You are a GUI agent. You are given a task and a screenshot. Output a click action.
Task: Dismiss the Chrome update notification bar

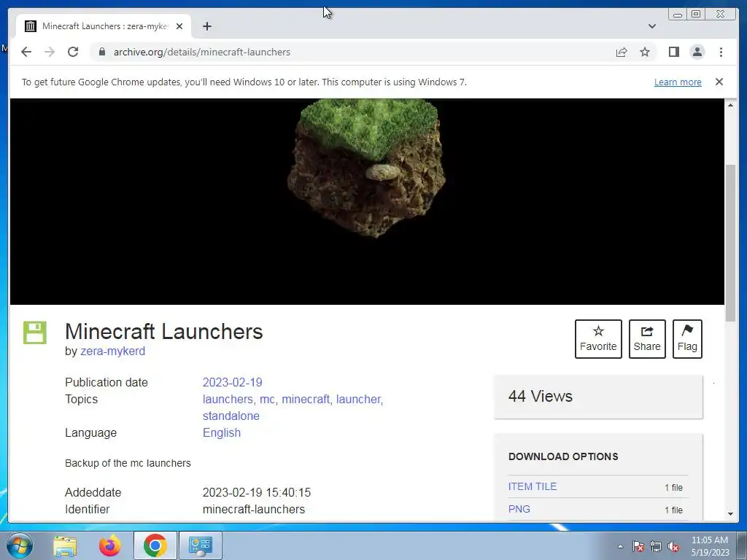719,82
